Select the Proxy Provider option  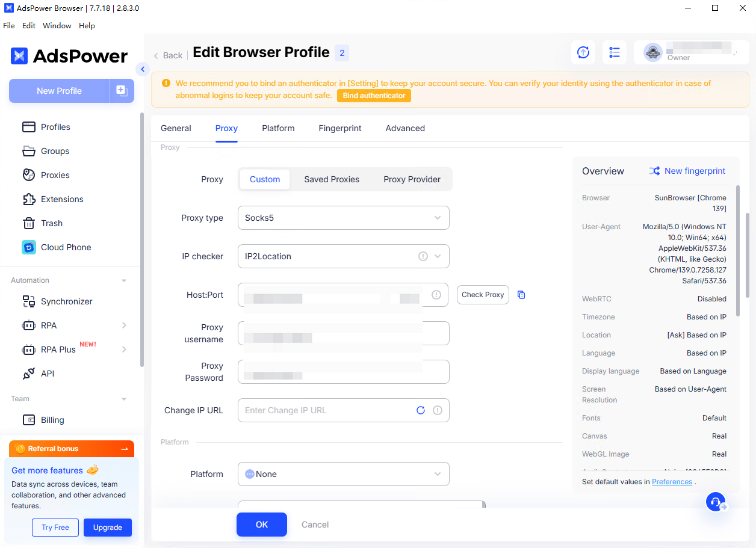[412, 179]
